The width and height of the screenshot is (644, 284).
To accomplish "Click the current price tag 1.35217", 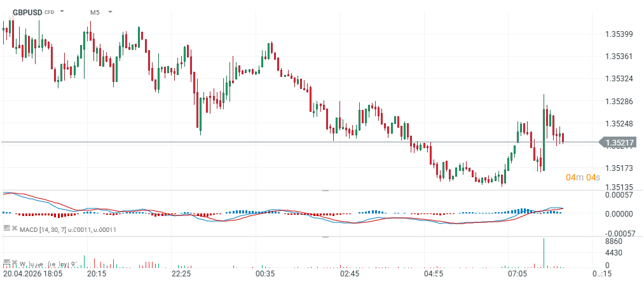I will click(x=618, y=143).
